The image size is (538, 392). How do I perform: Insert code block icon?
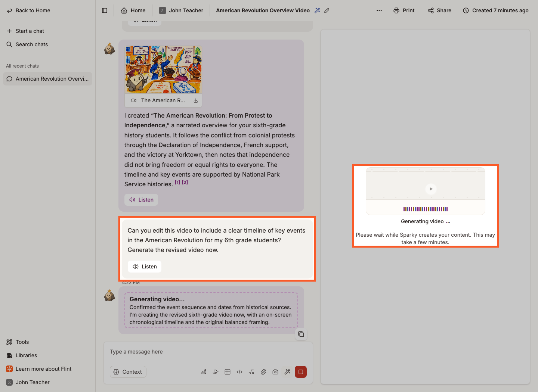coord(239,372)
